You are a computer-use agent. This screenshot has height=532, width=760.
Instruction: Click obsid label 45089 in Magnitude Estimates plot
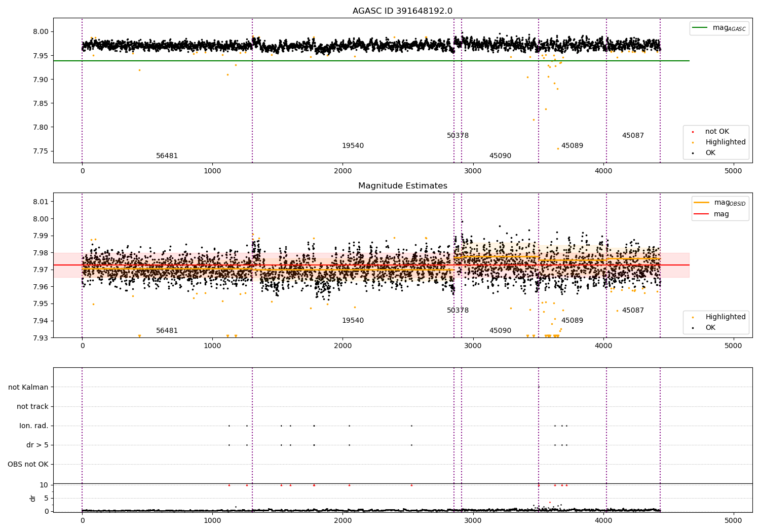(x=572, y=321)
